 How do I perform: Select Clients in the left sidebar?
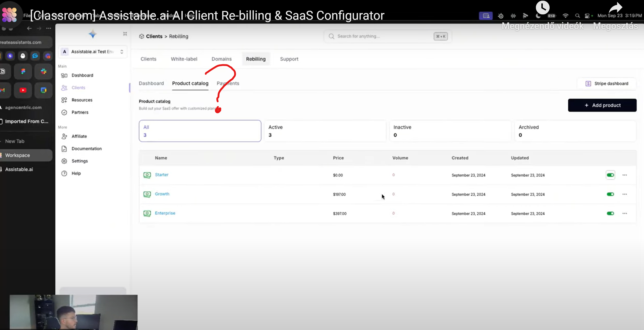coord(64,88)
